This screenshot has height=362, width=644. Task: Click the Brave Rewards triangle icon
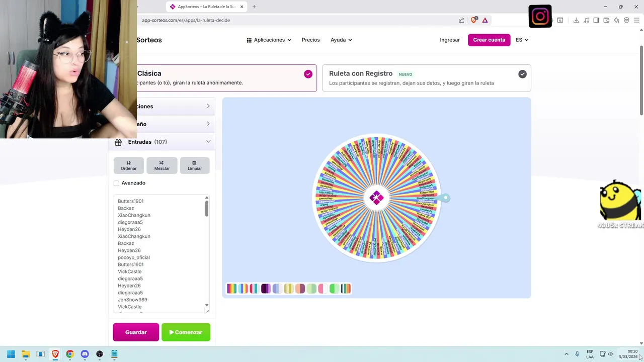tap(485, 20)
